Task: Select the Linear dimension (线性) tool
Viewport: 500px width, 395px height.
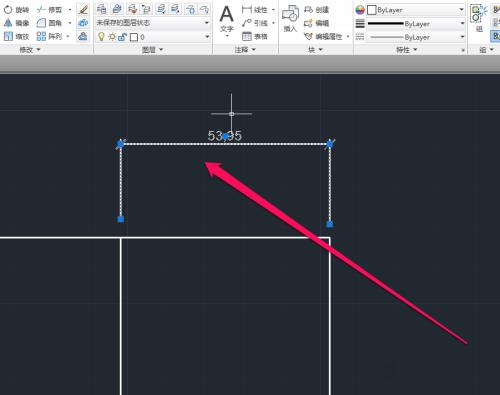Action: [255, 10]
